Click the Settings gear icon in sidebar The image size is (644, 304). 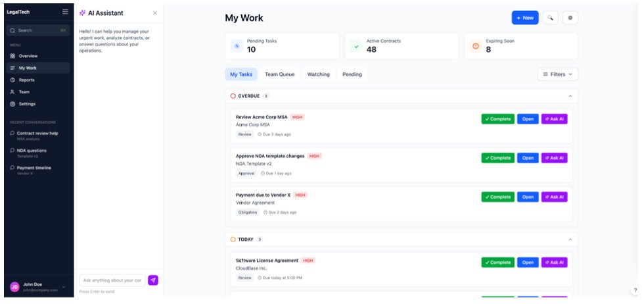coord(12,104)
